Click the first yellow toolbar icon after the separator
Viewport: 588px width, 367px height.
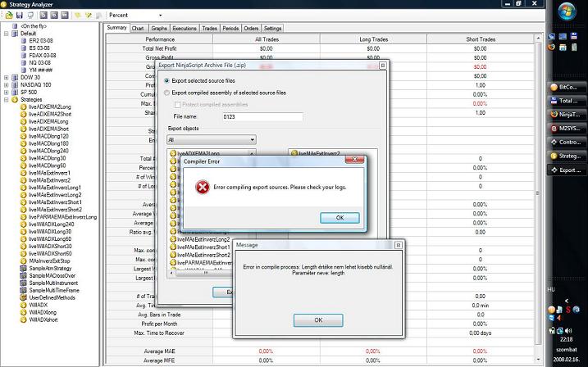(78, 16)
